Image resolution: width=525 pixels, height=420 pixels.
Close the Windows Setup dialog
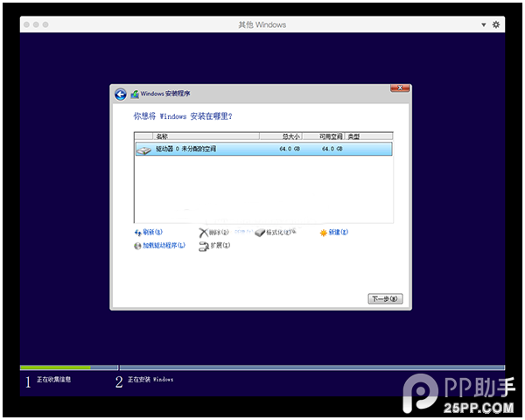click(x=400, y=87)
